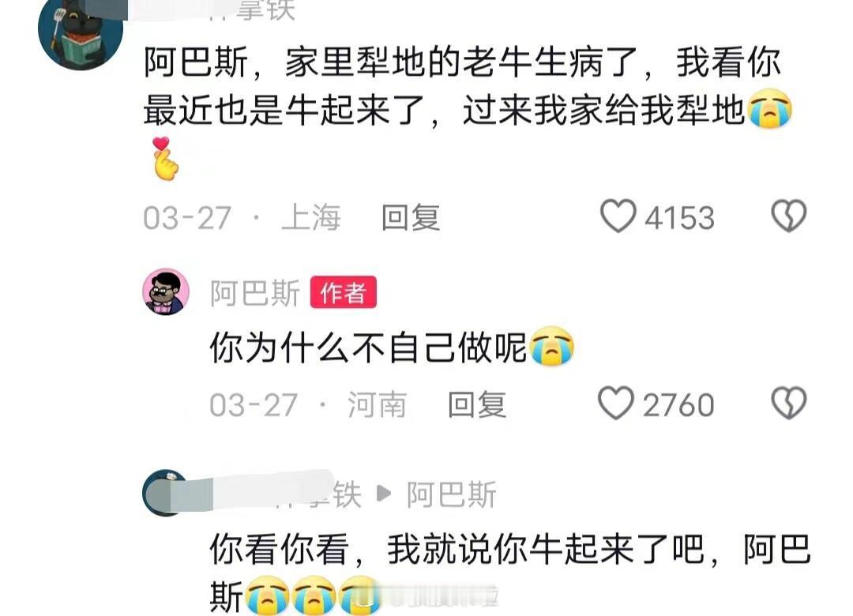Like the comment with 4153 likes
Image resolution: width=853 pixels, height=616 pixels.
coord(618,216)
